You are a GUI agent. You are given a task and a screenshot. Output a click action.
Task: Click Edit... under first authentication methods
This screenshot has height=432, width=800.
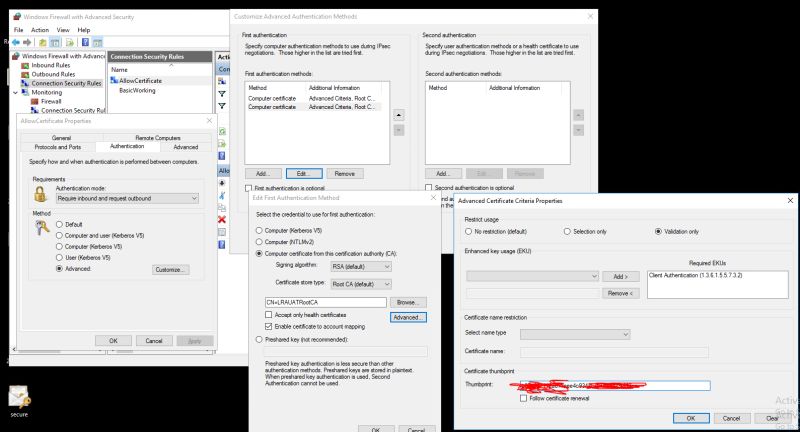coord(304,174)
